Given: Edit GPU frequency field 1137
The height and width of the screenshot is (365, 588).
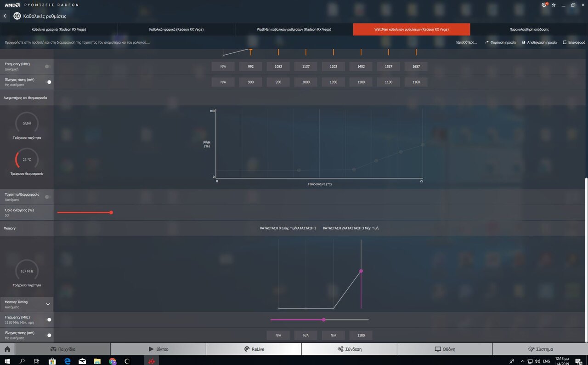Looking at the screenshot, I should [x=305, y=67].
